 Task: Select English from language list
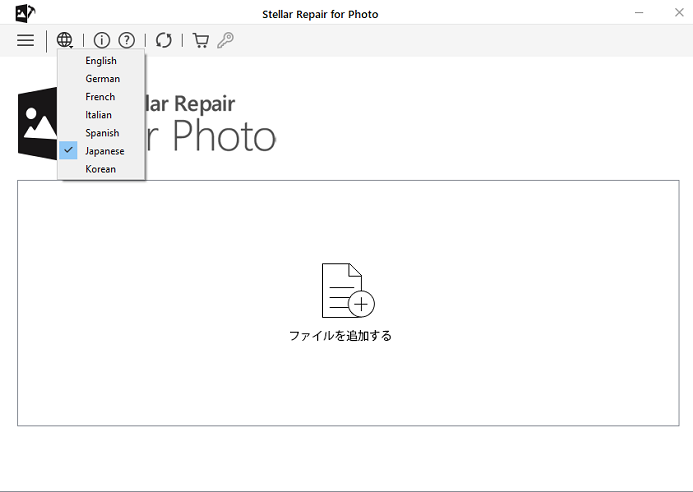101,61
